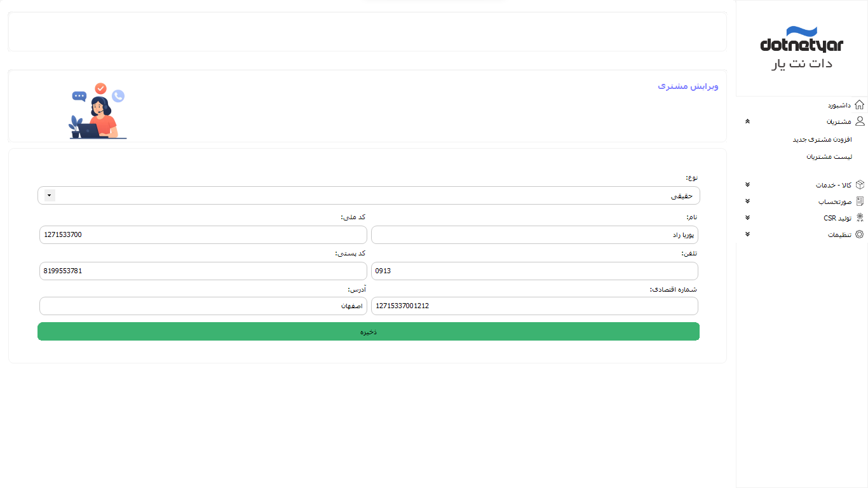Click the dotnetyar logo
This screenshot has width=868, height=488.
click(801, 48)
